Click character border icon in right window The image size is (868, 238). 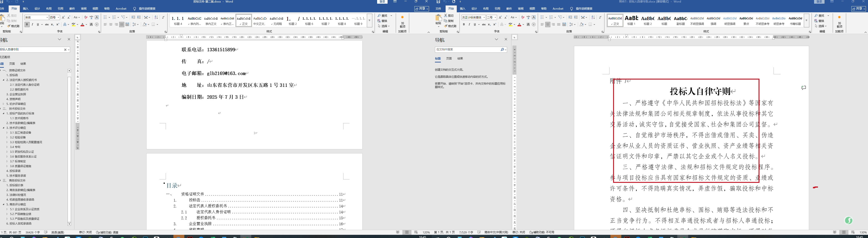534,17
